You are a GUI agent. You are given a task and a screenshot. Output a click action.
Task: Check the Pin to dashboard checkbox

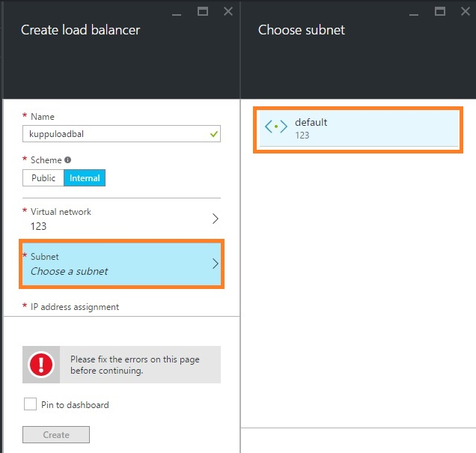point(30,404)
